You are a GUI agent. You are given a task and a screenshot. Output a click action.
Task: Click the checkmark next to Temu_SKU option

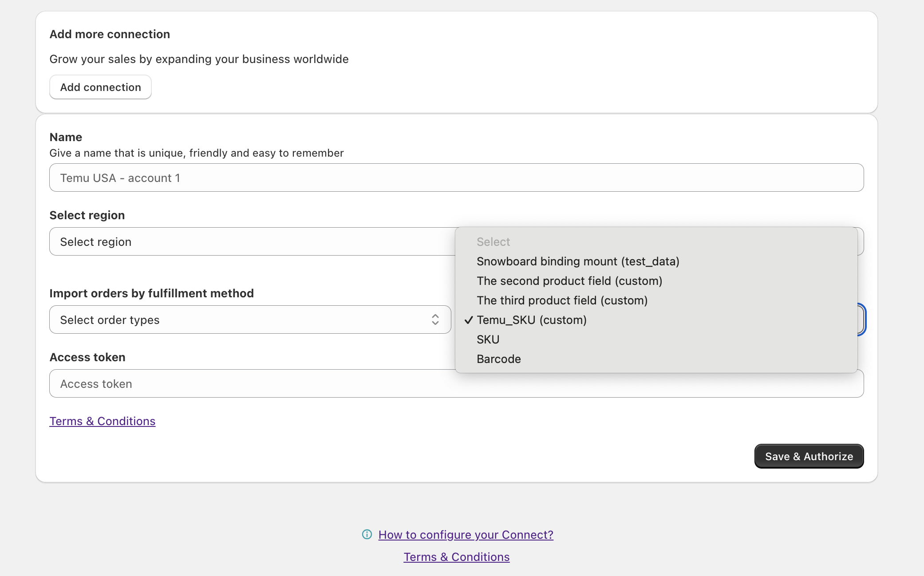click(468, 320)
